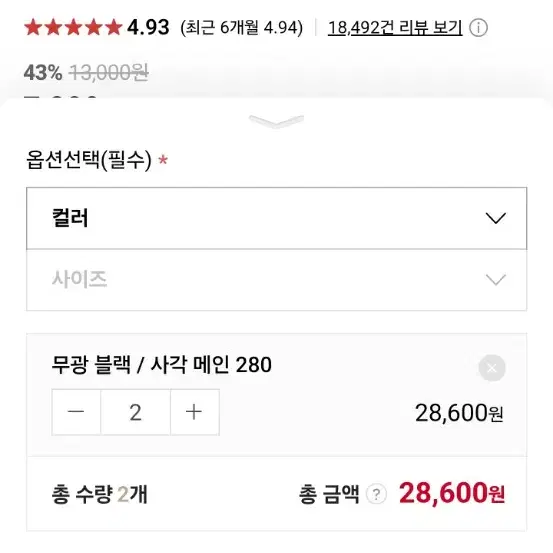The image size is (553, 553).
Task: Remove the 무광 블랙 selected option
Action: click(492, 368)
